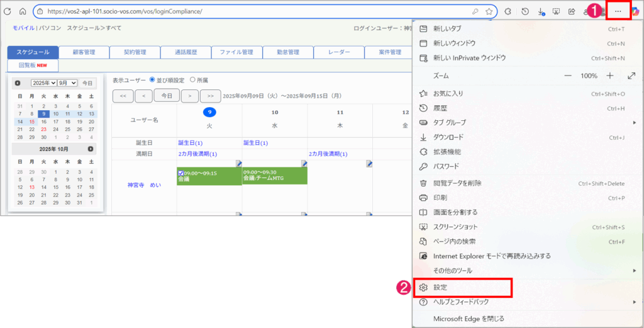This screenshot has width=644, height=328.
Task: Switch to the 顧客管理 tab
Action: (x=84, y=52)
